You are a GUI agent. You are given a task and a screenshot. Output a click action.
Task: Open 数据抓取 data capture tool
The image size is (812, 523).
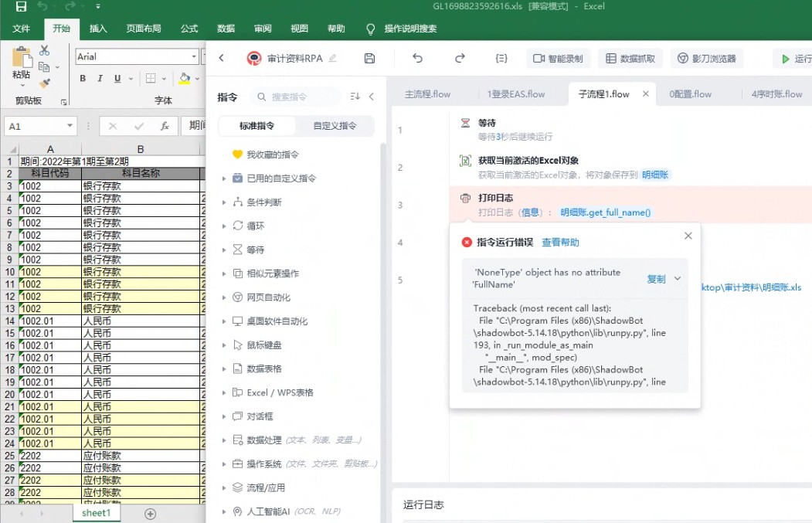tap(630, 59)
